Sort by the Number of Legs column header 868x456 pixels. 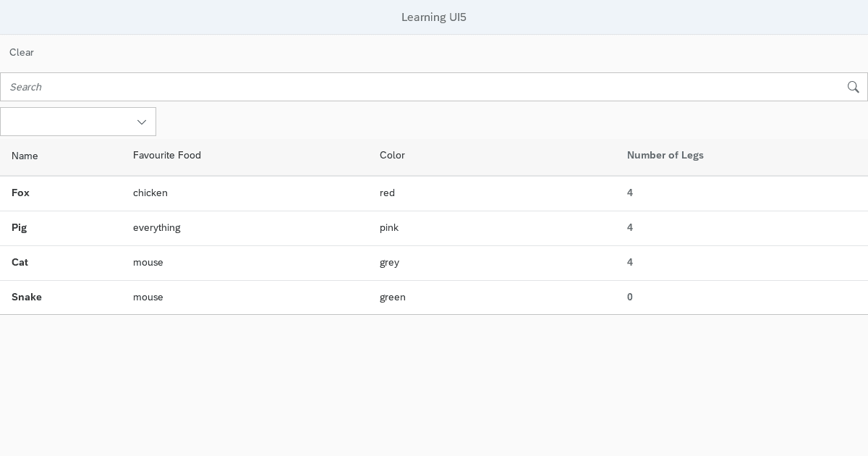(665, 155)
